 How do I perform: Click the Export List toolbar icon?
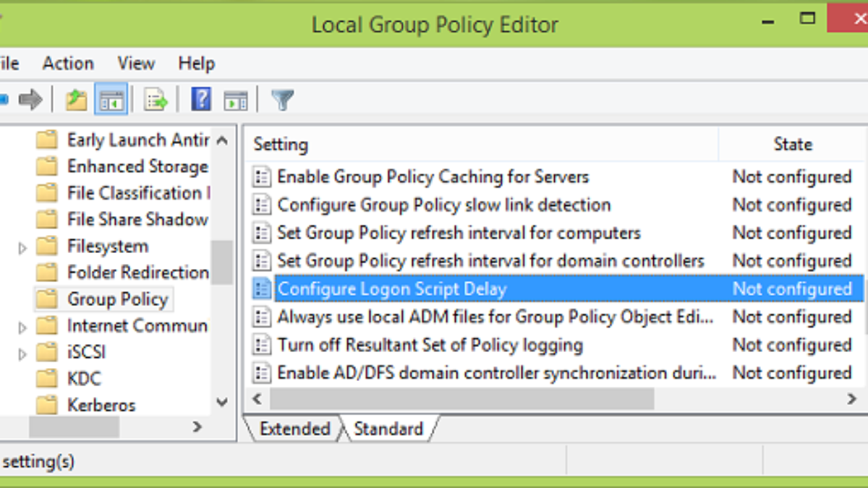[x=156, y=100]
